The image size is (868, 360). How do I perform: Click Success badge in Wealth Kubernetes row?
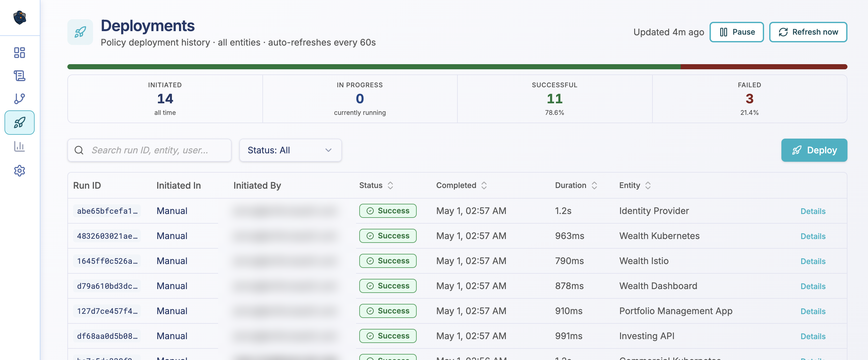pyautogui.click(x=388, y=236)
